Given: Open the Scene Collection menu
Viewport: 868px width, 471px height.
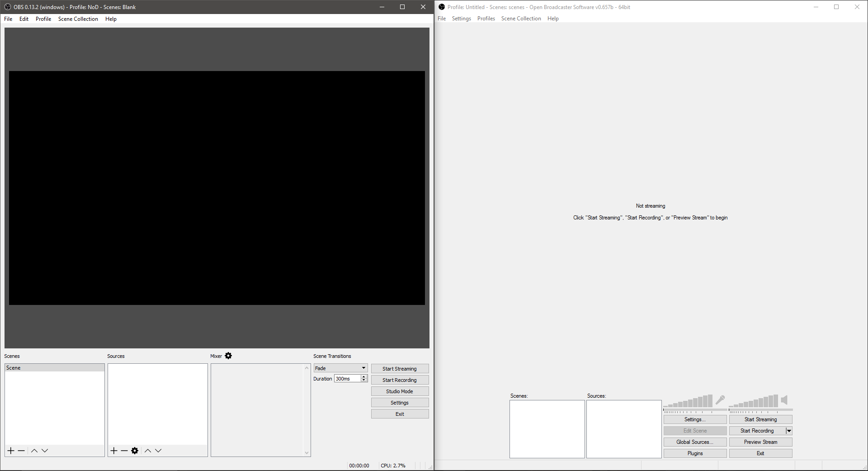Looking at the screenshot, I should (x=78, y=19).
